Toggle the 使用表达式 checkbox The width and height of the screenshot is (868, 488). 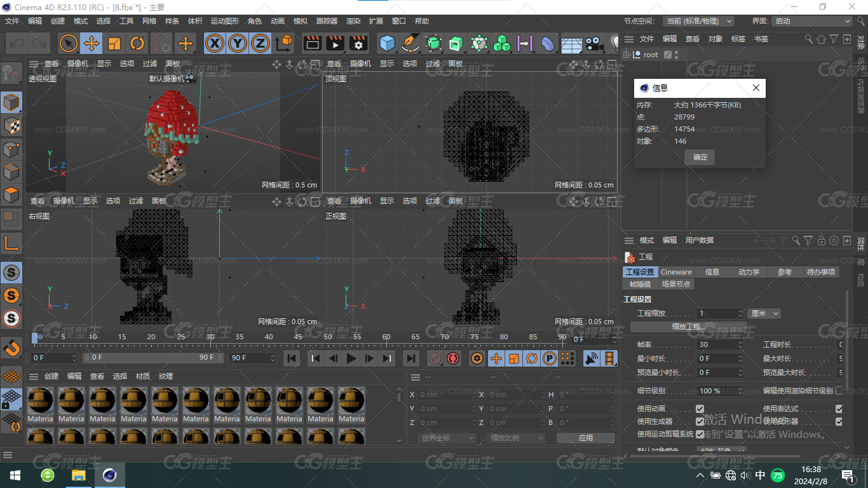click(x=839, y=409)
